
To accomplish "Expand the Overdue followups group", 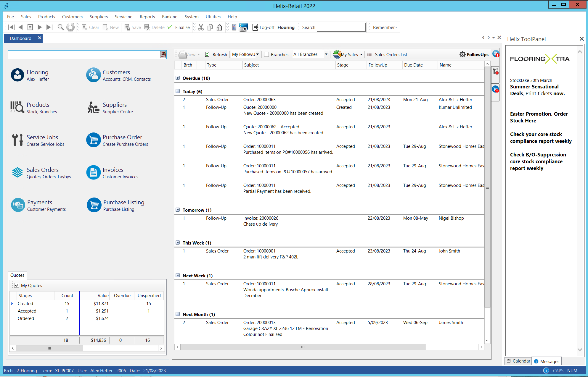I will tap(178, 78).
